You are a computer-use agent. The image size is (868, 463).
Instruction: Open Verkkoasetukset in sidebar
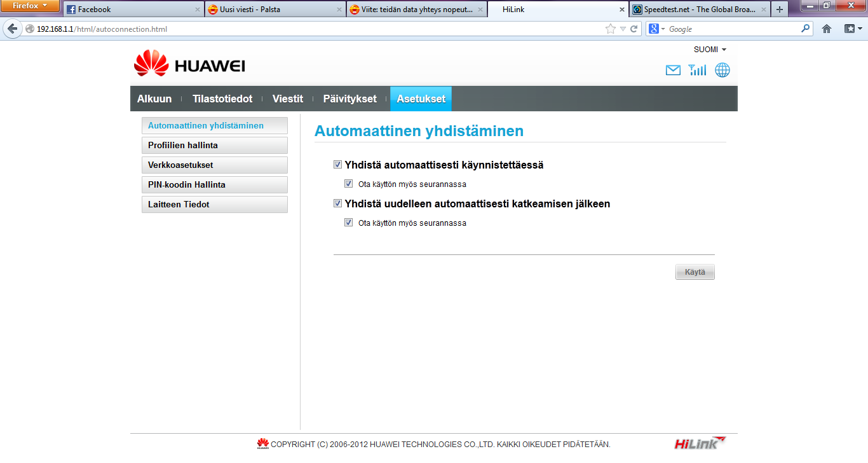point(215,165)
